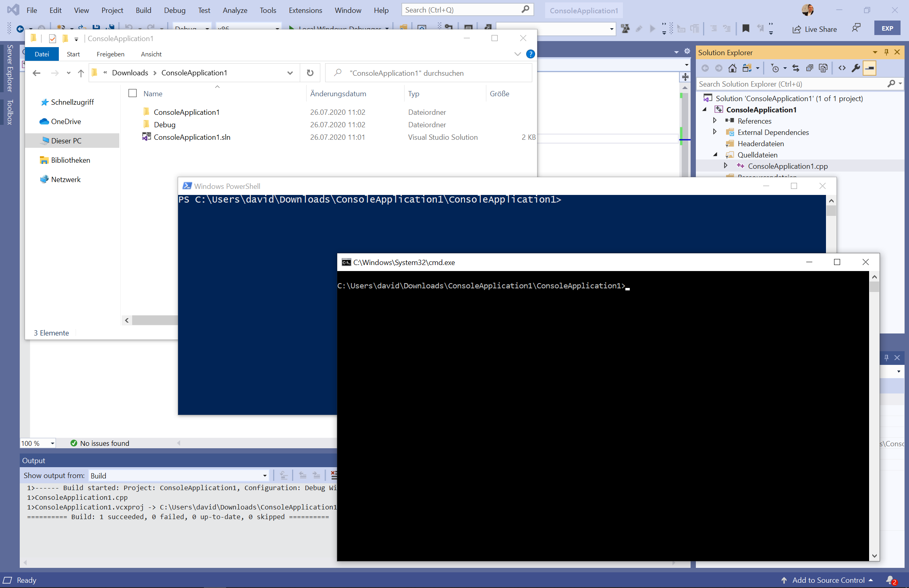Open the Toolbox side tab

pyautogui.click(x=10, y=112)
